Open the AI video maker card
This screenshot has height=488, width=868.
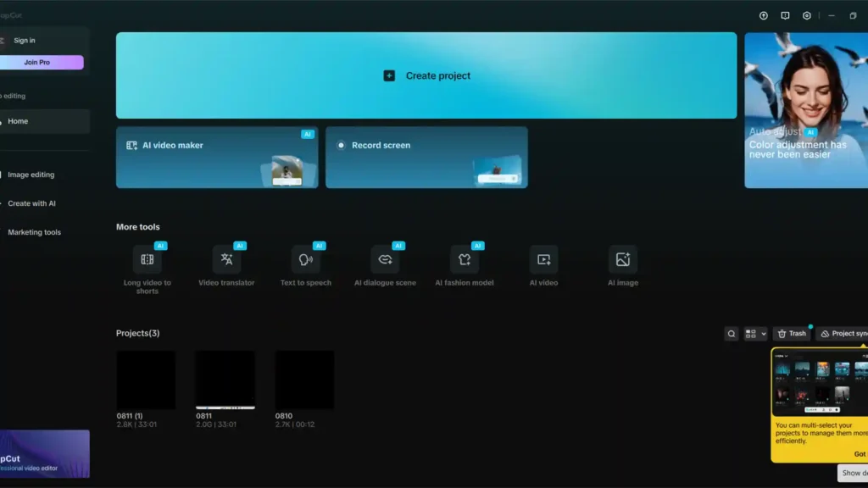pyautogui.click(x=217, y=158)
